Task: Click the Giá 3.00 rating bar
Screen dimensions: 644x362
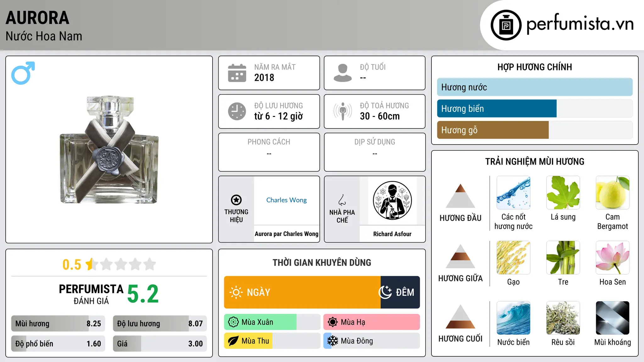Action: [160, 343]
